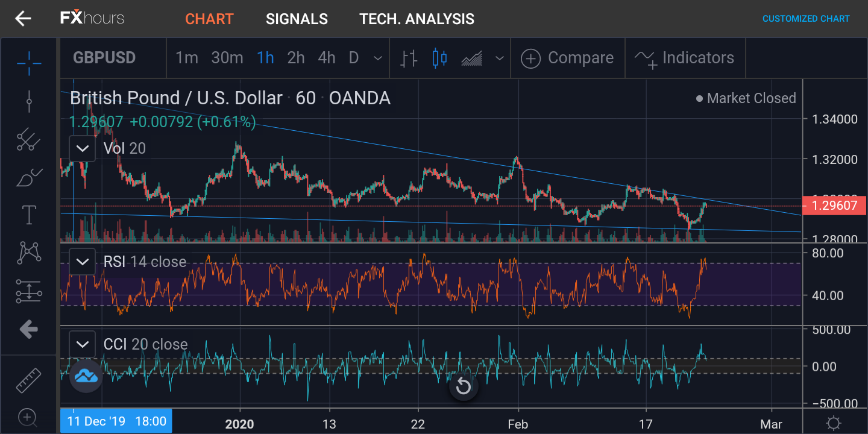Expand the timeframe intervals dropdown arrow
This screenshot has height=434, width=868.
[x=378, y=58]
